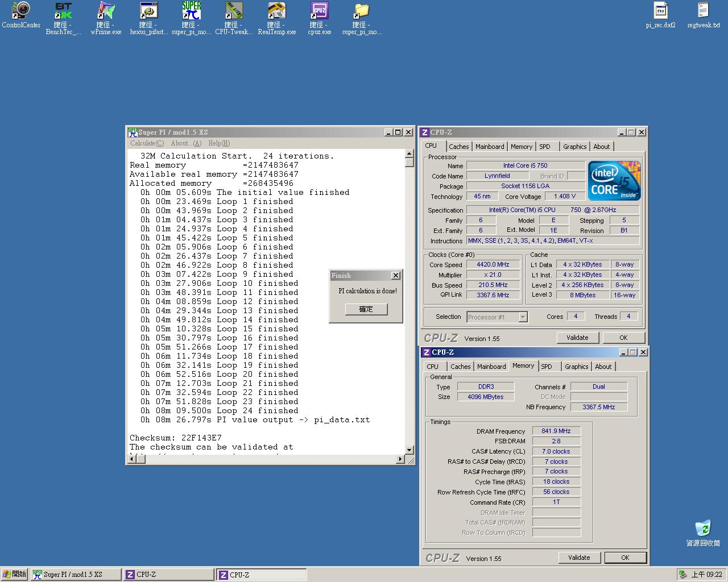Click Super PI vertical scrollbar down arrow
This screenshot has width=728, height=582.
(x=409, y=450)
